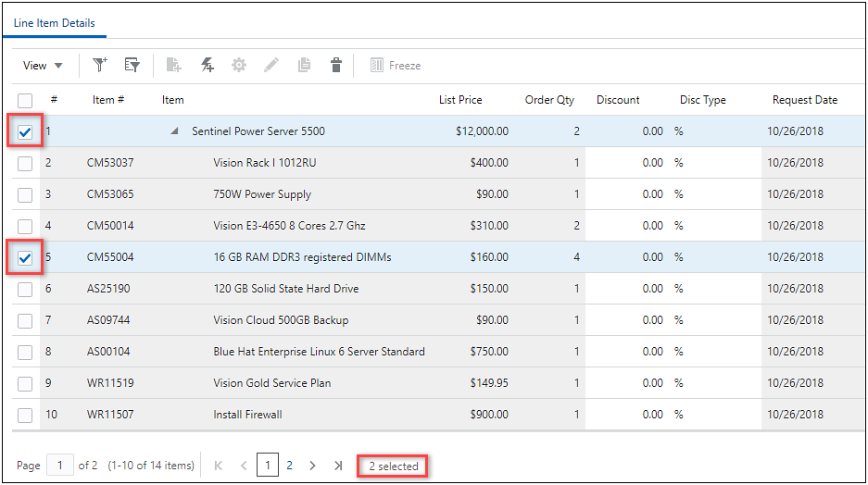The width and height of the screenshot is (868, 485).
Task: Open the filter rows list icon
Action: click(x=132, y=65)
